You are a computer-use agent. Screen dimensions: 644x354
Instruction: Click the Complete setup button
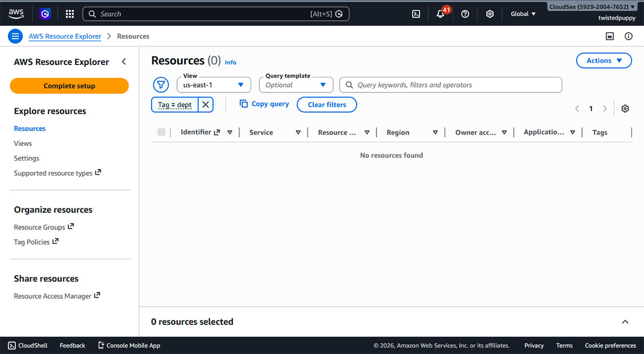tap(69, 86)
